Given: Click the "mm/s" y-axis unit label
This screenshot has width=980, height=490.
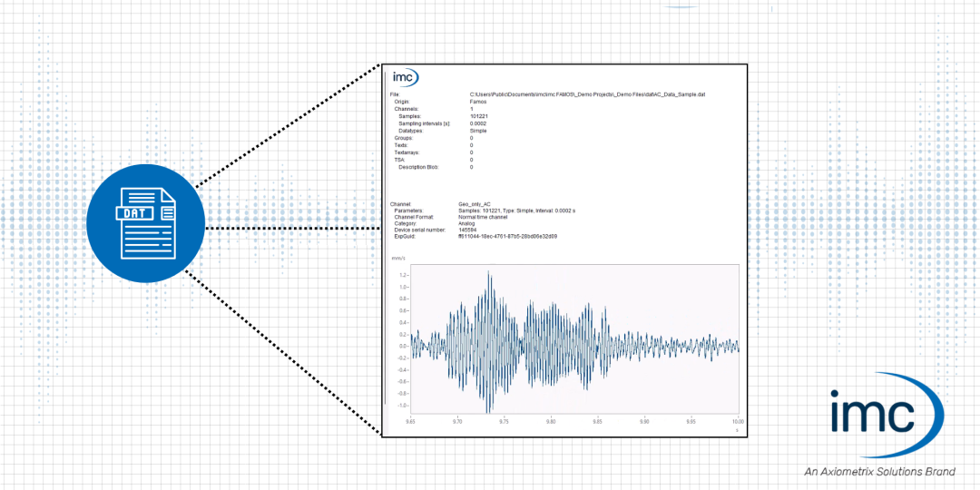Looking at the screenshot, I should point(398,258).
